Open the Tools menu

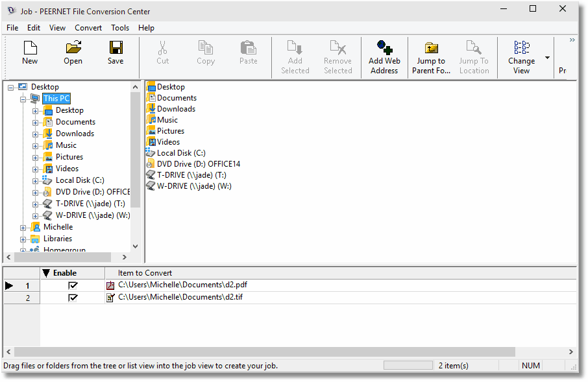coord(120,28)
